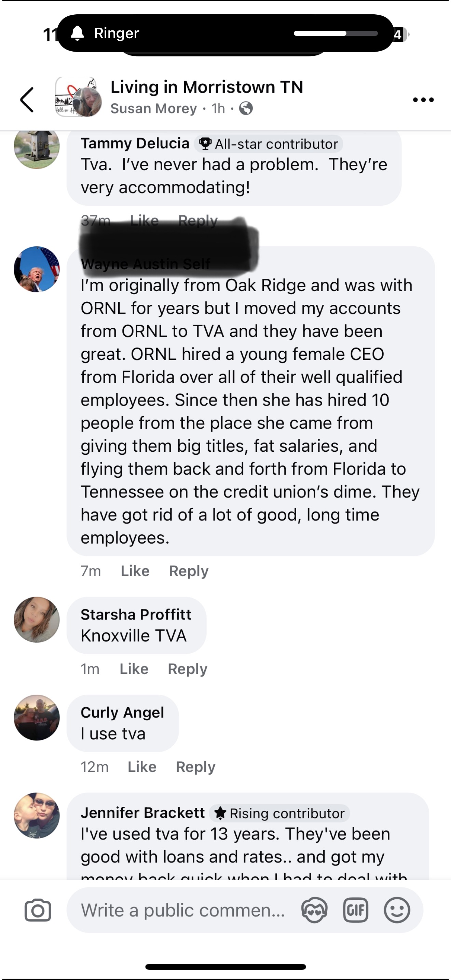Screen dimensions: 451x980
Task: Tap Susan Morey's author name
Action: [154, 108]
